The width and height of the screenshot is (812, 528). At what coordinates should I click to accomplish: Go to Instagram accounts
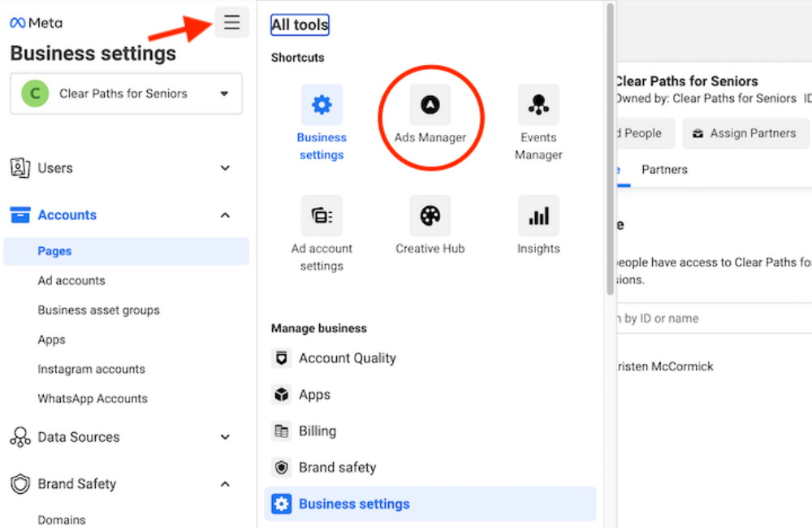pyautogui.click(x=91, y=370)
